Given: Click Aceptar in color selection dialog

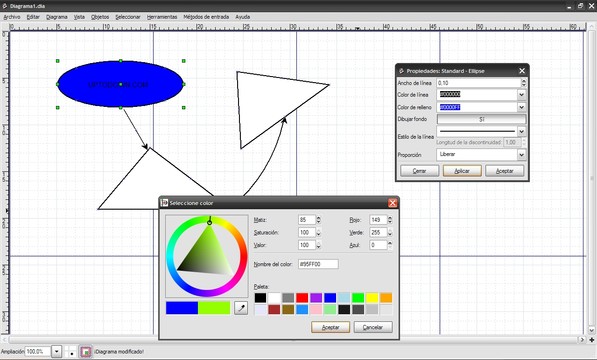Looking at the screenshot, I should coord(330,327).
